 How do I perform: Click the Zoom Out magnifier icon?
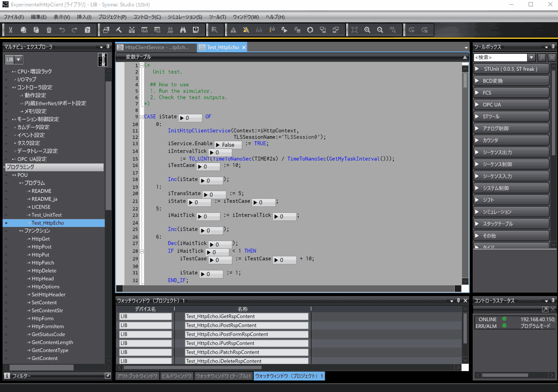click(x=380, y=30)
